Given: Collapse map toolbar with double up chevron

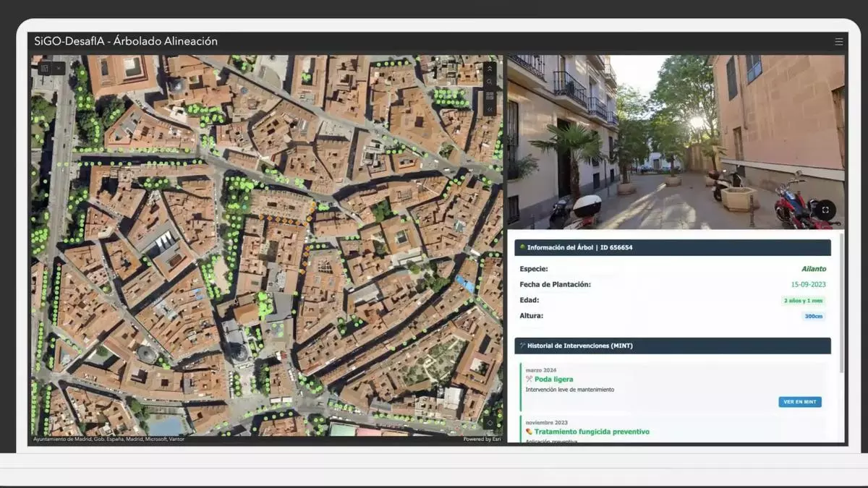Looking at the screenshot, I should [x=490, y=68].
